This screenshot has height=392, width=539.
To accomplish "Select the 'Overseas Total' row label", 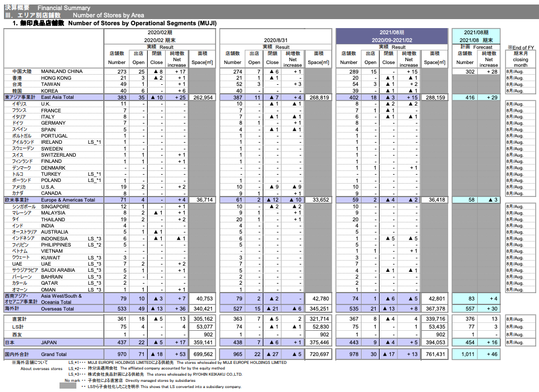I will (57, 309).
